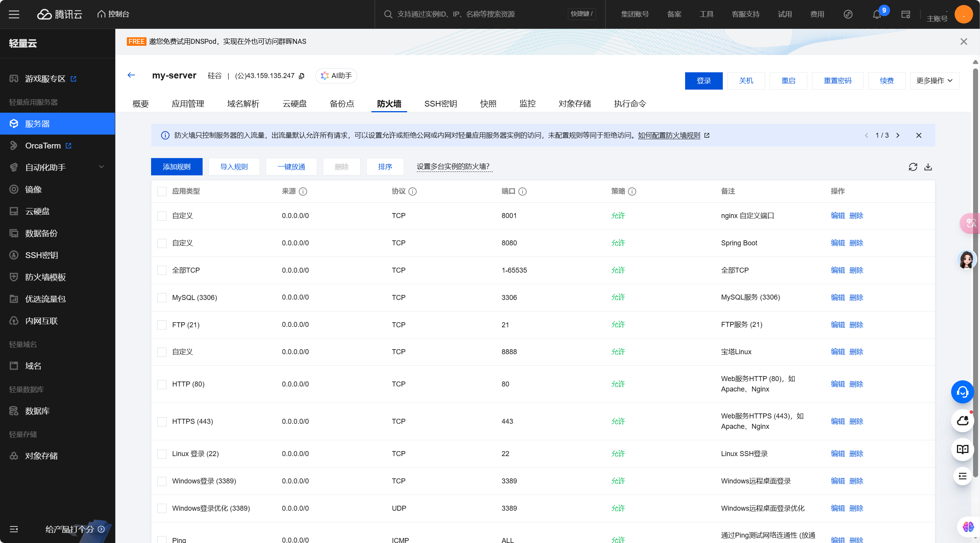Select all rules with header checkbox
980x543 pixels.
coord(162,192)
